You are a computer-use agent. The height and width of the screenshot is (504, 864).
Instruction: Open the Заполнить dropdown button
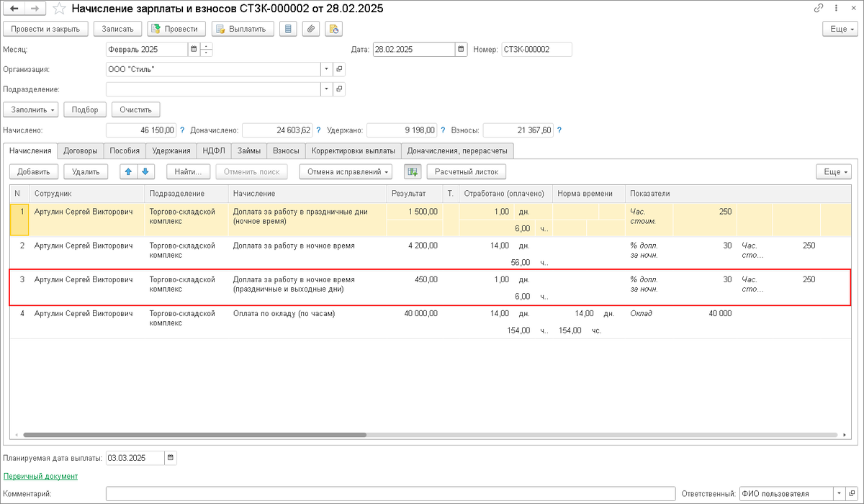point(32,109)
